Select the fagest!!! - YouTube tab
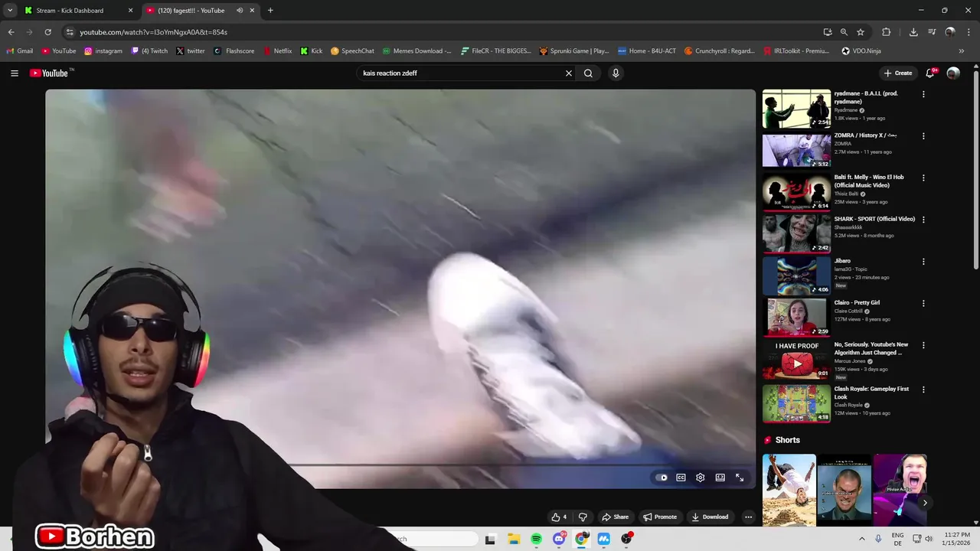The image size is (980, 551). point(199,11)
